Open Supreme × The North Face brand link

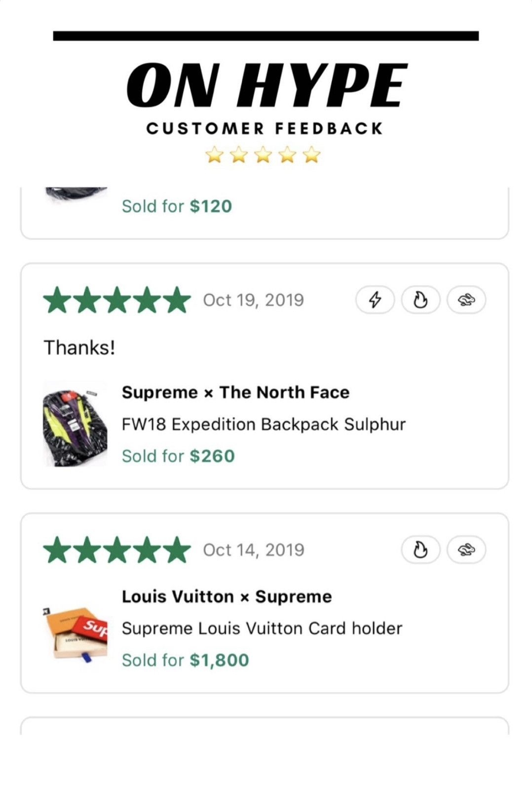click(x=235, y=393)
